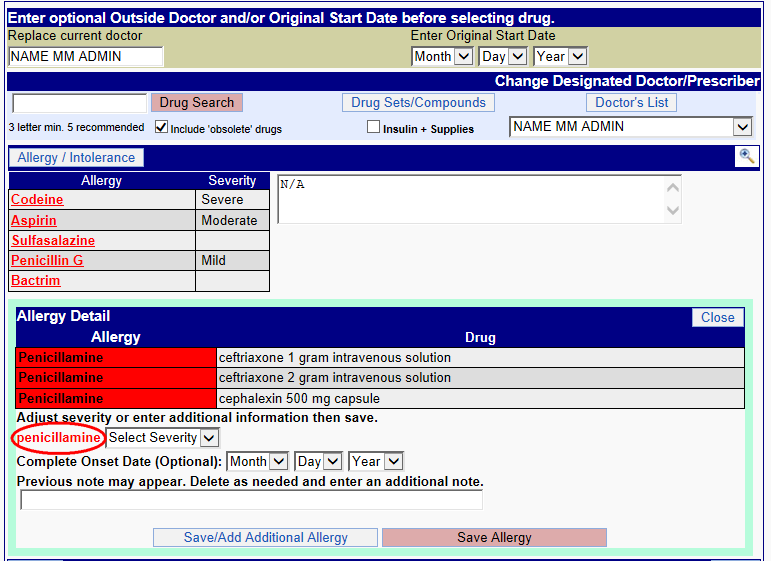Enable the Insulin + Supplies checkbox
This screenshot has height=561, width=771.
373,128
